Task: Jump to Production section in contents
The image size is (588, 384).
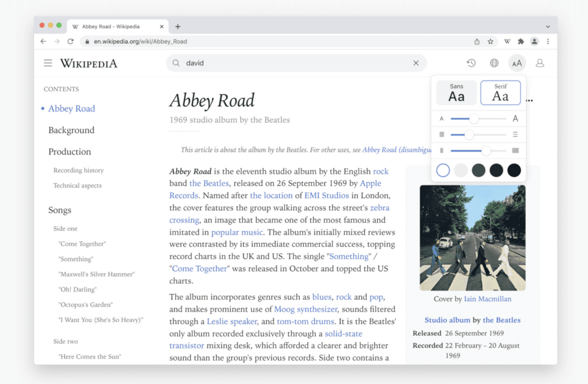Action: point(69,152)
